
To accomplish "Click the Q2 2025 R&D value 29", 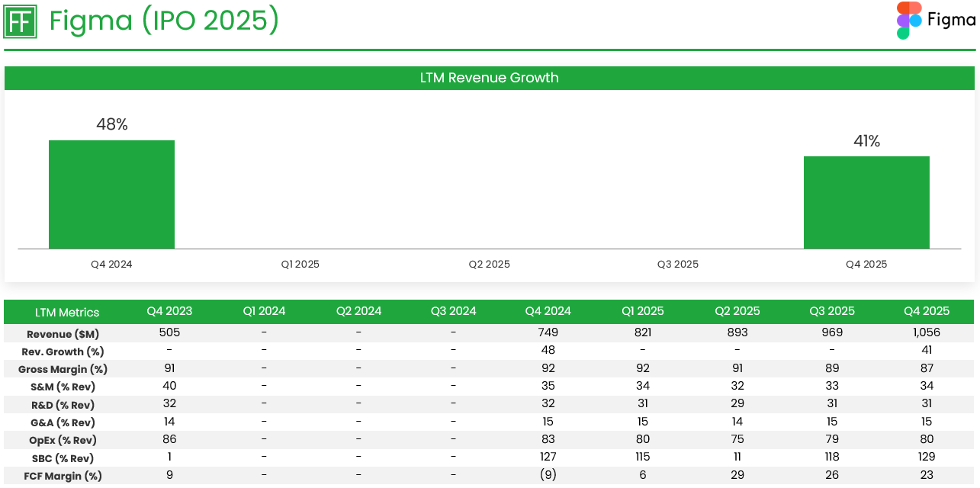I will pos(737,403).
